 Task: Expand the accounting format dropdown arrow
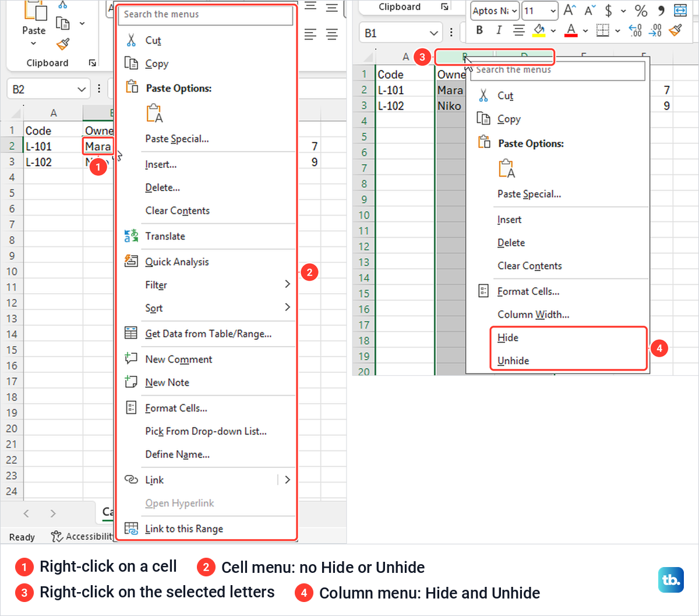point(623,10)
